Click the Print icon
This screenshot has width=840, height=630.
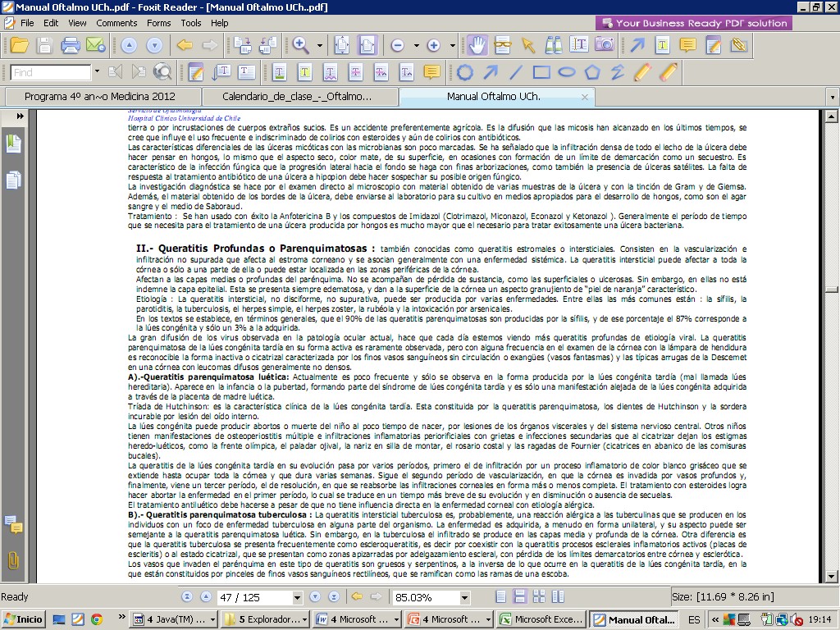(71, 45)
